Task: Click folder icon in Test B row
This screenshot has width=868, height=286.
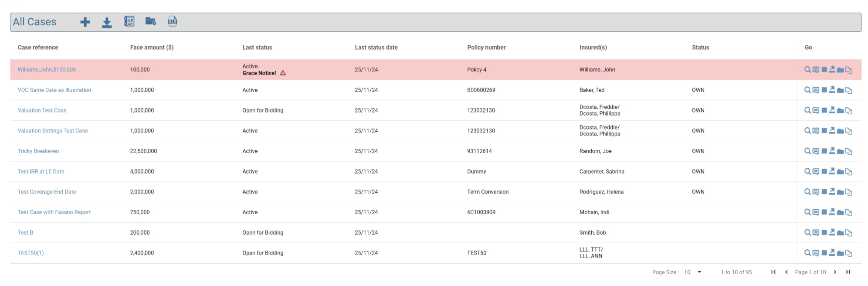Action: point(840,233)
